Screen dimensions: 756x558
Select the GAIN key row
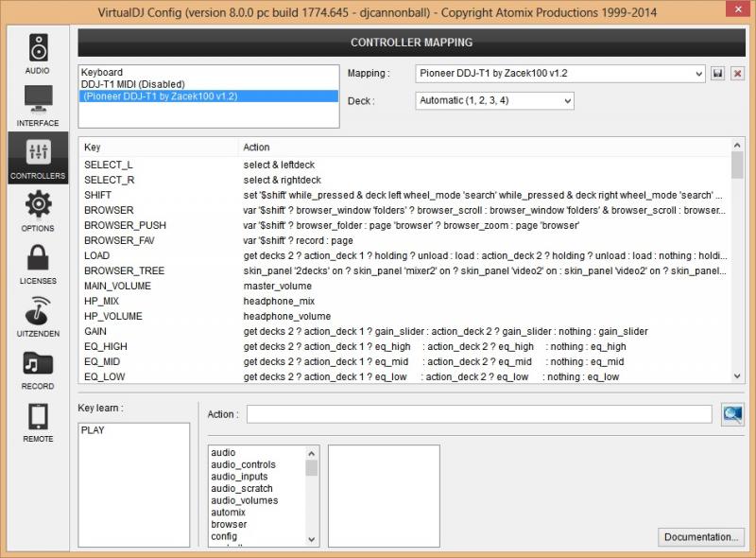click(404, 332)
